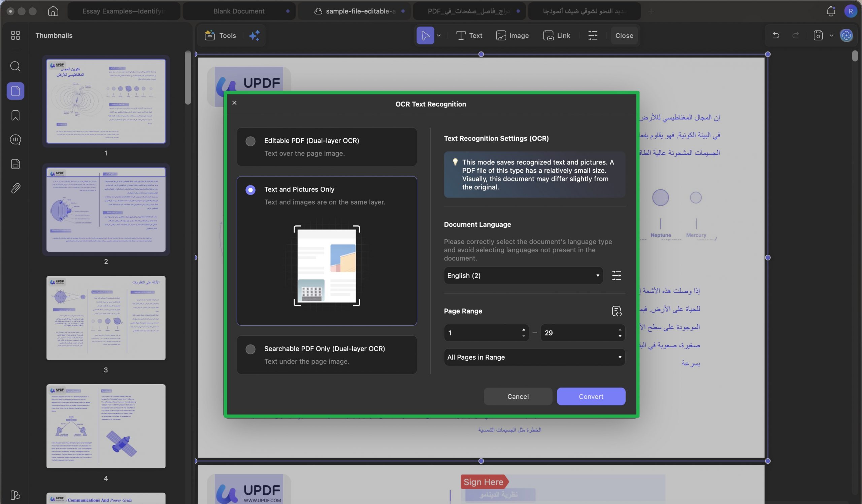Image resolution: width=862 pixels, height=504 pixels.
Task: Switch to sample-file-editable tab
Action: [x=354, y=11]
